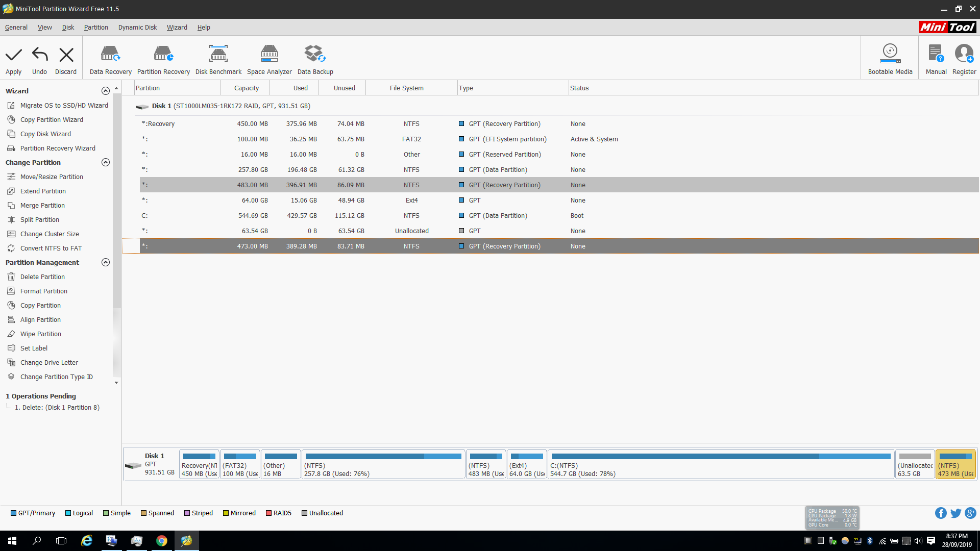Select C:(NTFS) 544.7 GB block in disk map
980x551 pixels.
point(721,465)
